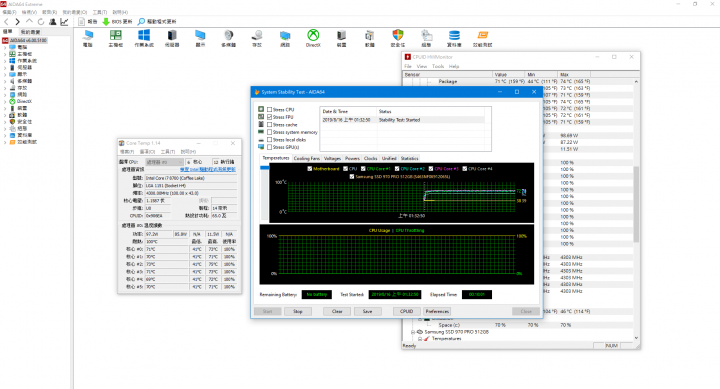Switch to the Voltages tab
Viewport: 720px width, 389px height.
click(x=332, y=158)
